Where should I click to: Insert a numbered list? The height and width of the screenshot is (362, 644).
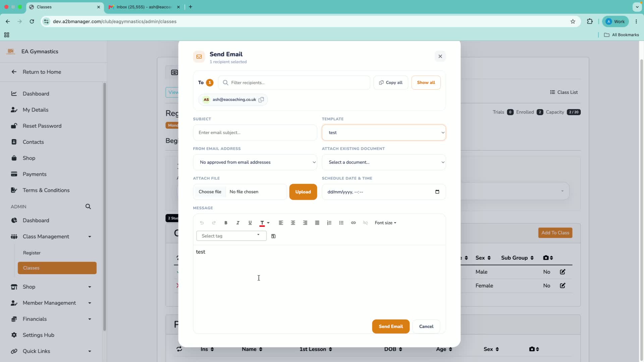pos(329,223)
